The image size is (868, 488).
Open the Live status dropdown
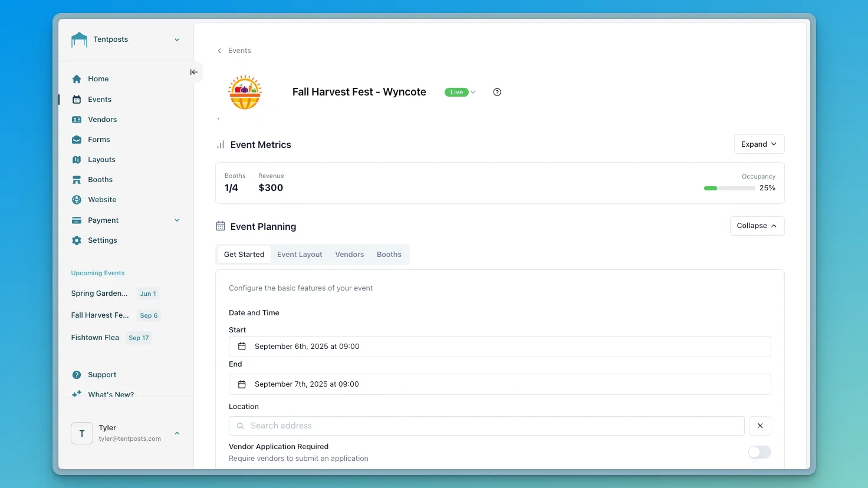[x=460, y=92]
